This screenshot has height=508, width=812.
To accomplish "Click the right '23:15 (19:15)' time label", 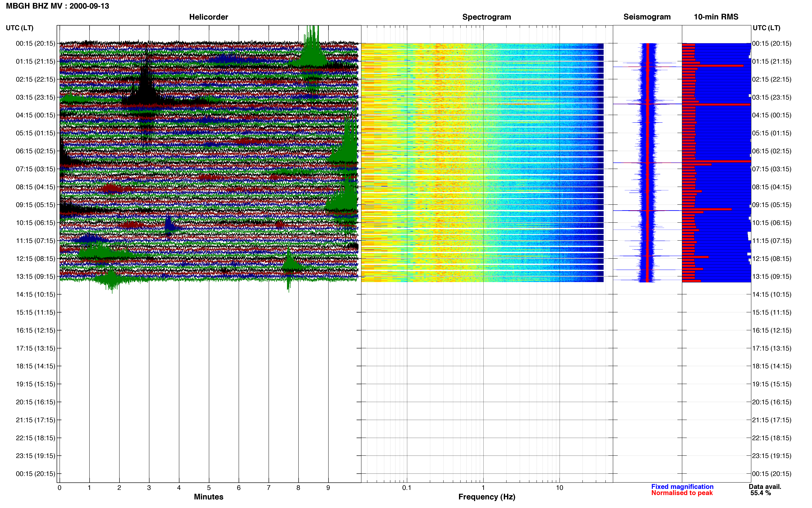I will tap(772, 456).
